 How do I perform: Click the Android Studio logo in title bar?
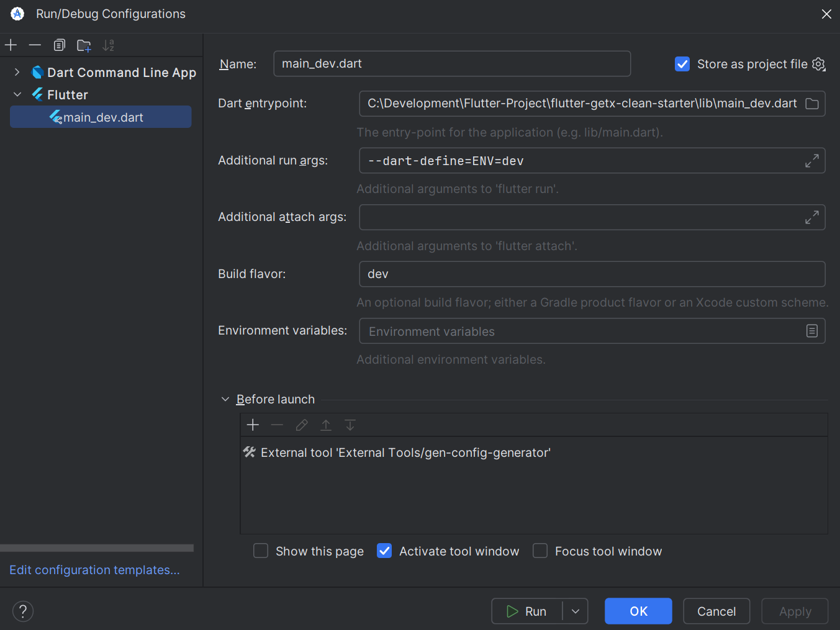(17, 14)
